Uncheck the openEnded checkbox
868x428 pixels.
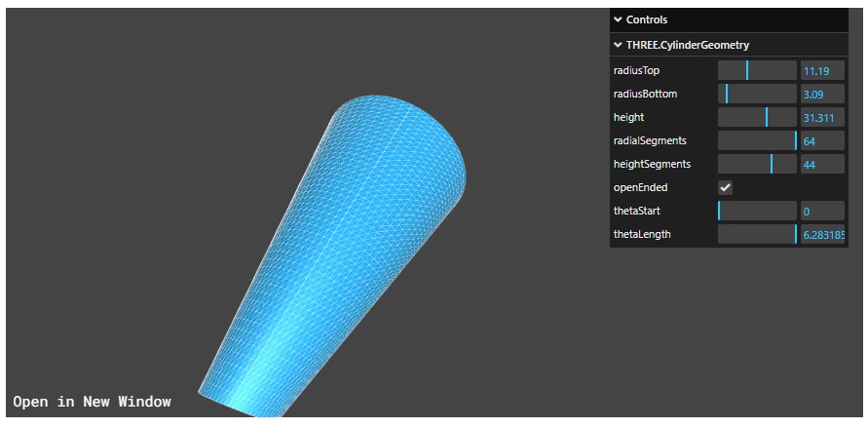click(725, 188)
